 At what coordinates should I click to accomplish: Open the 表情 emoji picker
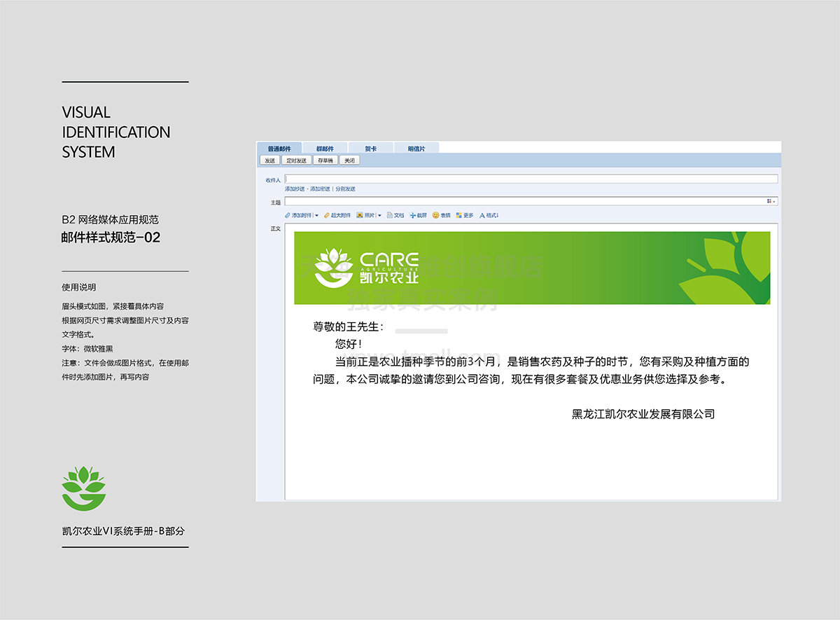[x=435, y=216]
